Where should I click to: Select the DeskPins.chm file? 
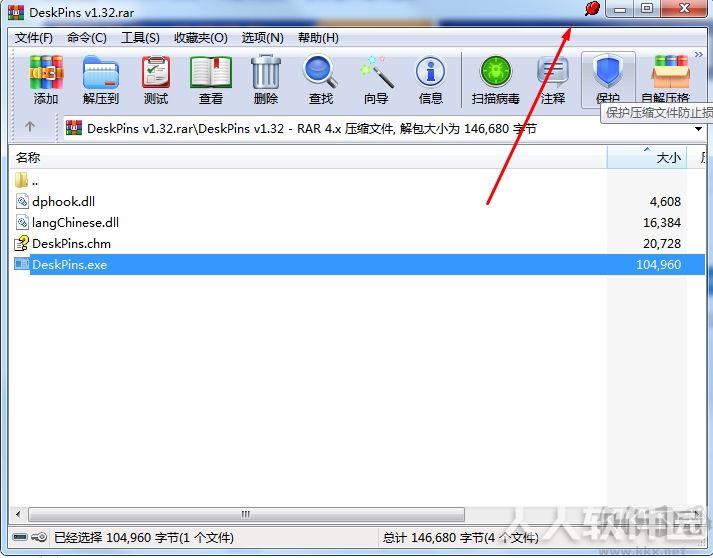(x=71, y=244)
